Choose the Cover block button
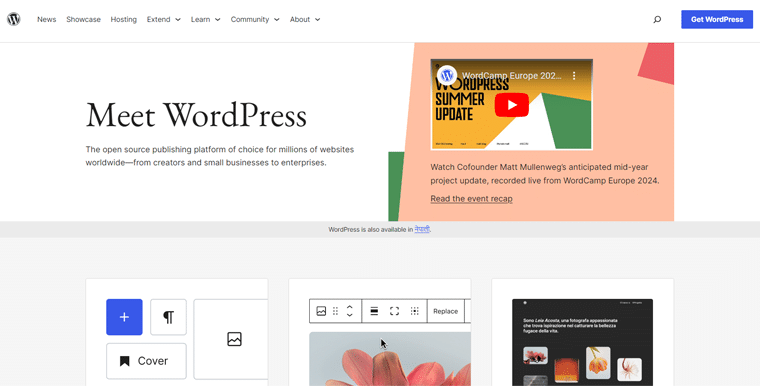This screenshot has height=386, width=760. click(x=146, y=361)
